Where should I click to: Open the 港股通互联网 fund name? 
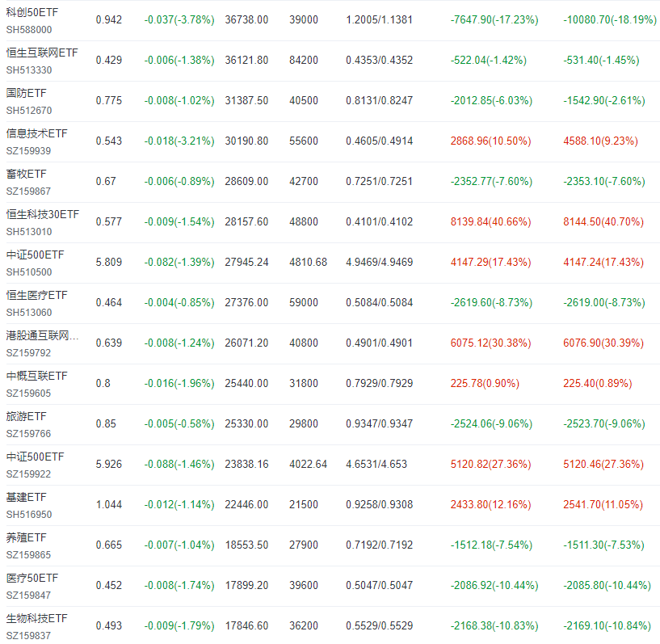coord(42,336)
